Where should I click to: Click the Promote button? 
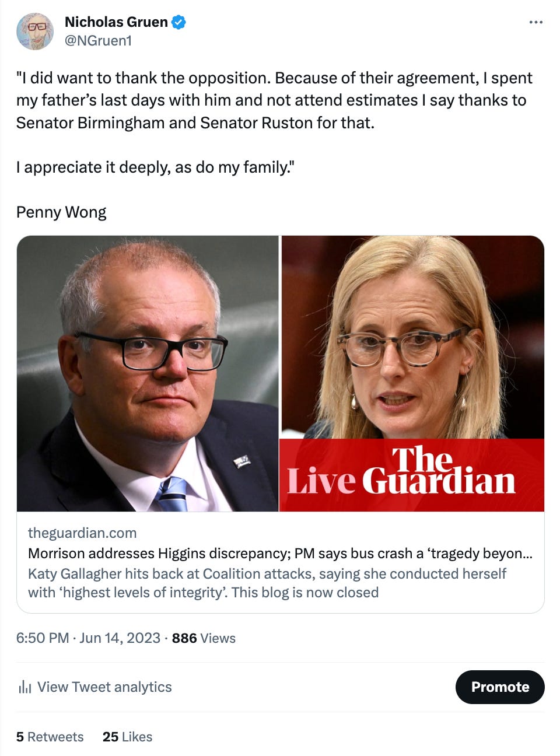500,687
